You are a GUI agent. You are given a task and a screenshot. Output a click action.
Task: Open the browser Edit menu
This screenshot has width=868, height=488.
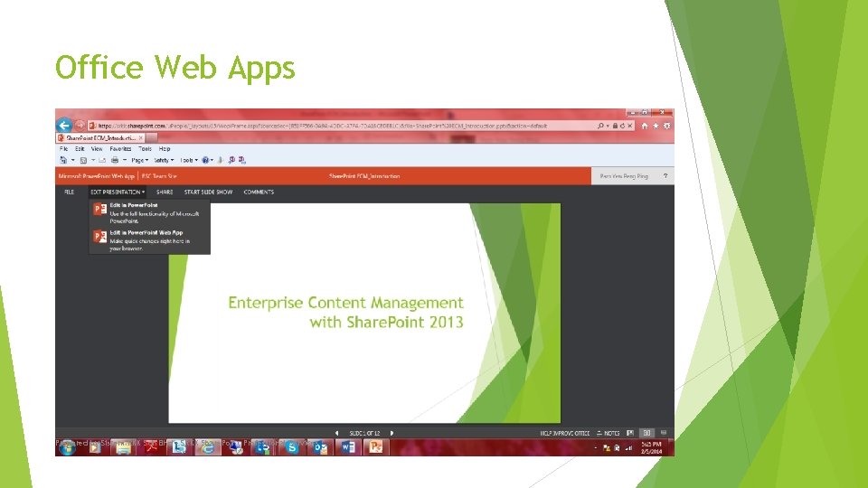pos(80,149)
